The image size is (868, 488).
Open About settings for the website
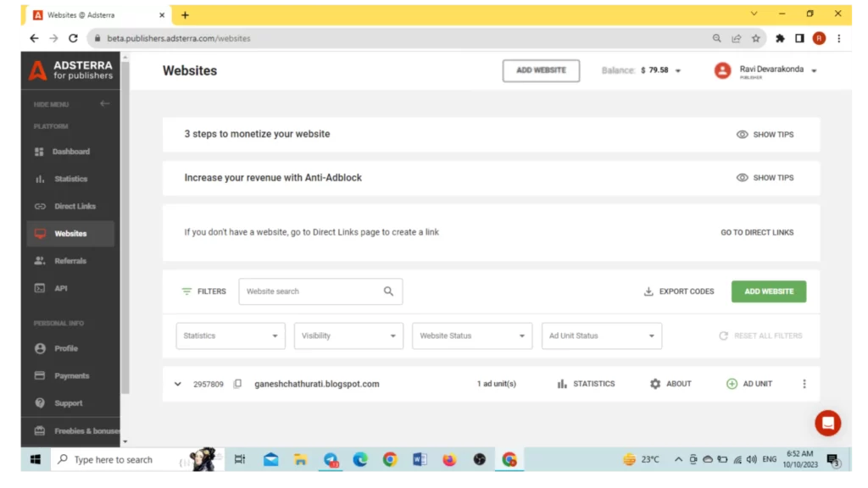click(670, 384)
